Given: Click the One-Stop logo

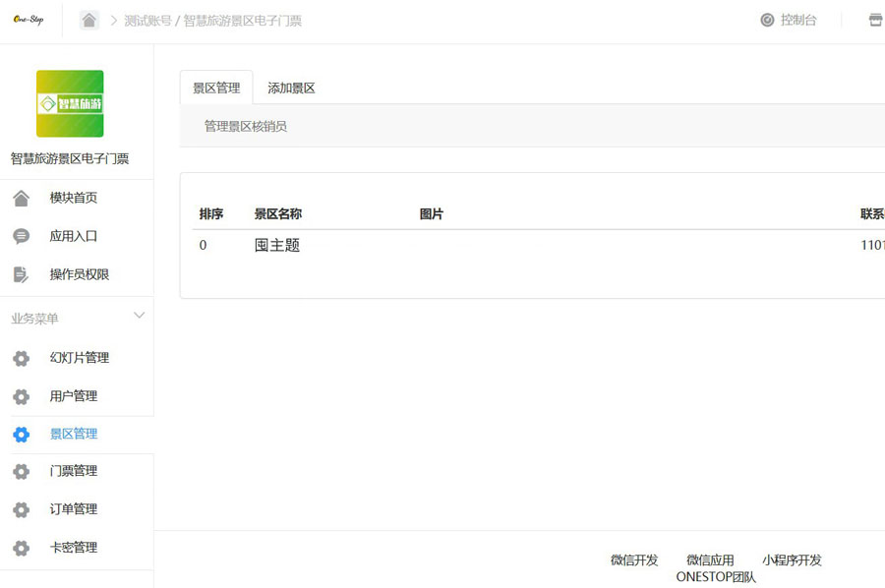Looking at the screenshot, I should tap(29, 20).
